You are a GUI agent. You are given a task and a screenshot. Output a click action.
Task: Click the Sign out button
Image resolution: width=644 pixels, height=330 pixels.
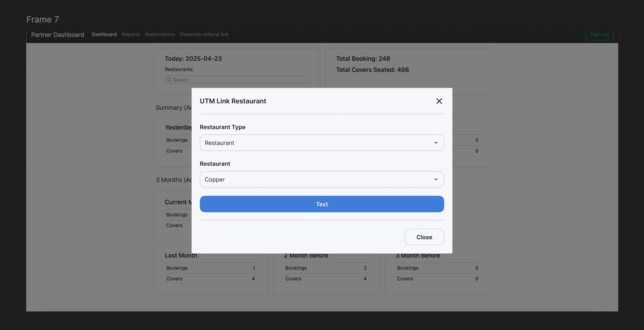tap(599, 35)
